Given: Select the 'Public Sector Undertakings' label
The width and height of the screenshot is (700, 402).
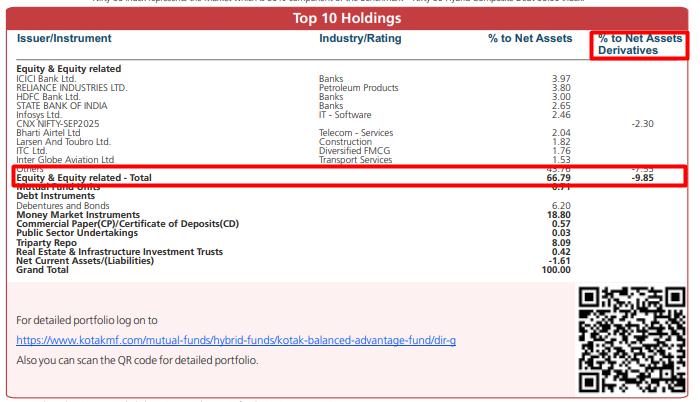Looking at the screenshot, I should click(77, 233).
